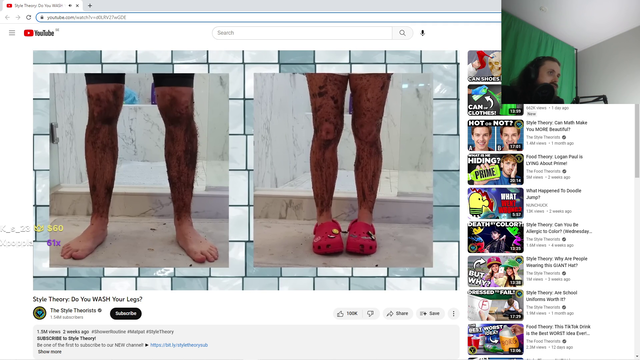Screen dimensions: 640x360
Task: Subscribe to The Style Theorists
Action: click(126, 313)
